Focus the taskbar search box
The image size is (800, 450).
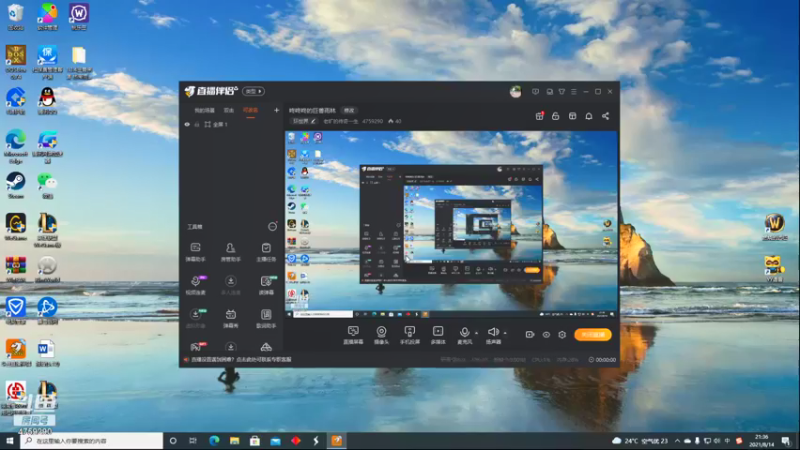(x=92, y=441)
